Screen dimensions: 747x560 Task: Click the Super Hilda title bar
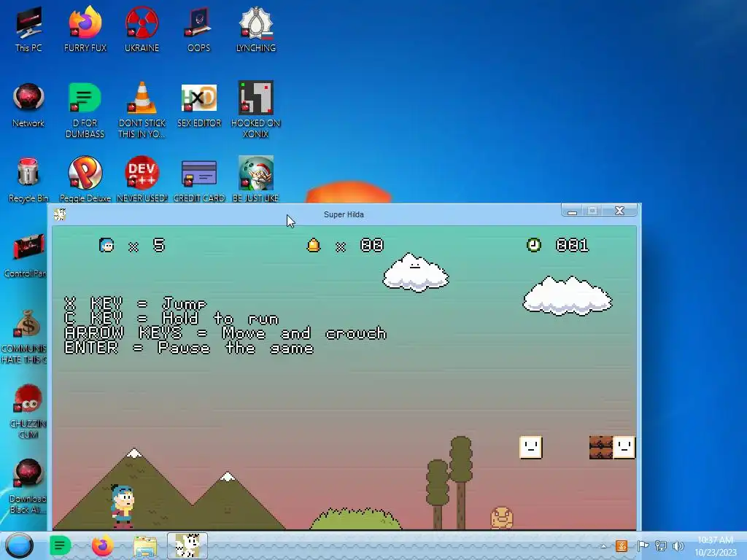[x=344, y=214]
